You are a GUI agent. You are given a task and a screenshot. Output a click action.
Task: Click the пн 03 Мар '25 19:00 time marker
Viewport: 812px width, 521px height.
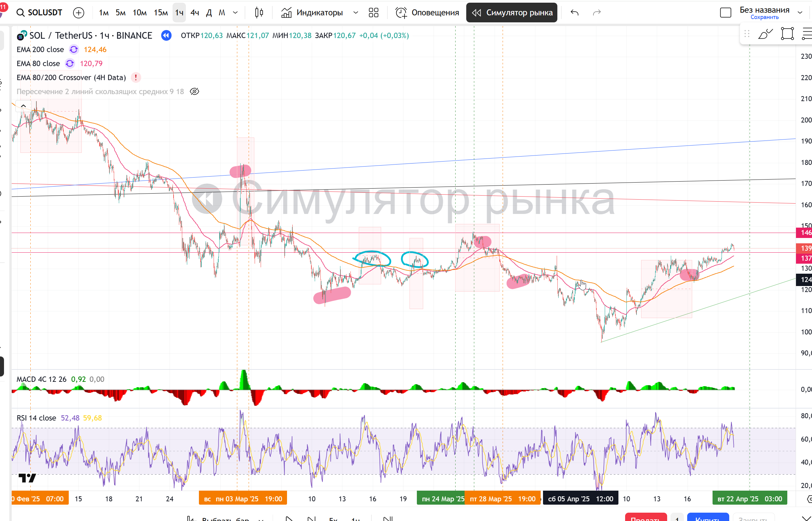[x=249, y=499]
